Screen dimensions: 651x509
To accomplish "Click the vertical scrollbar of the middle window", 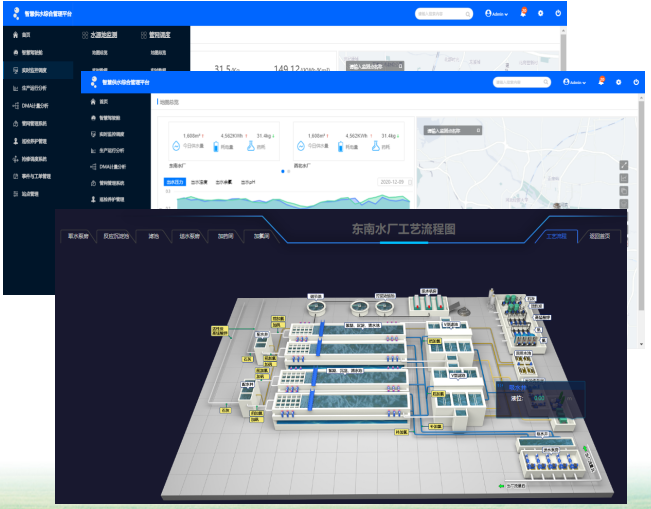I will point(641,208).
